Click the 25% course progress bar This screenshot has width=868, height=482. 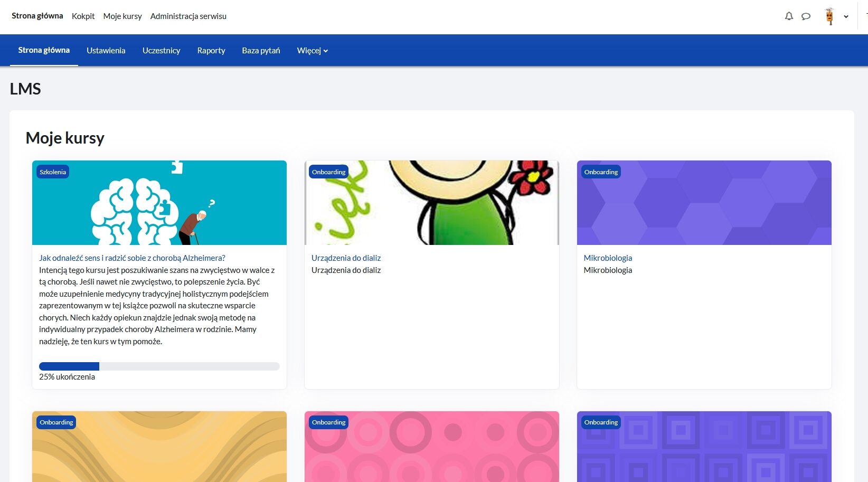[x=159, y=366]
